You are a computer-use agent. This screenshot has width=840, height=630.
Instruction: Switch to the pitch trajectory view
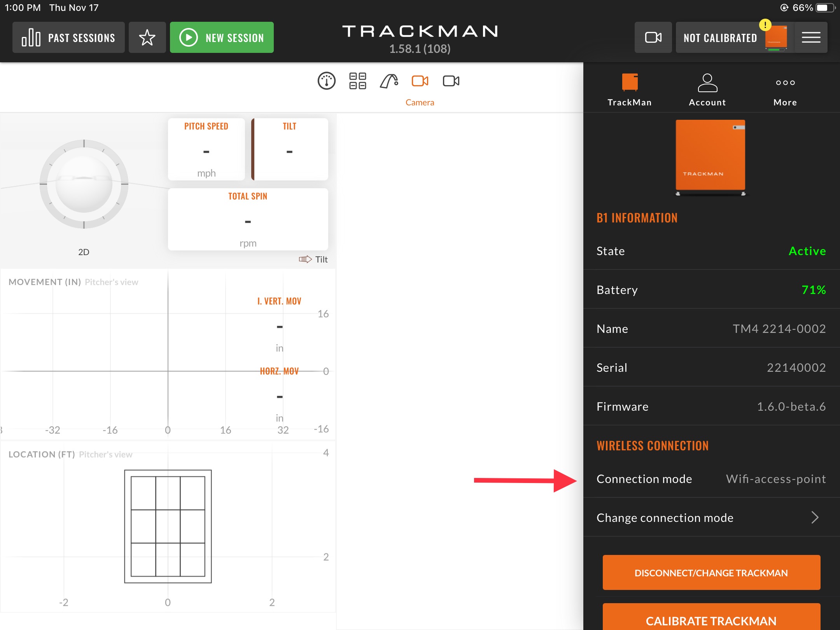pyautogui.click(x=389, y=81)
